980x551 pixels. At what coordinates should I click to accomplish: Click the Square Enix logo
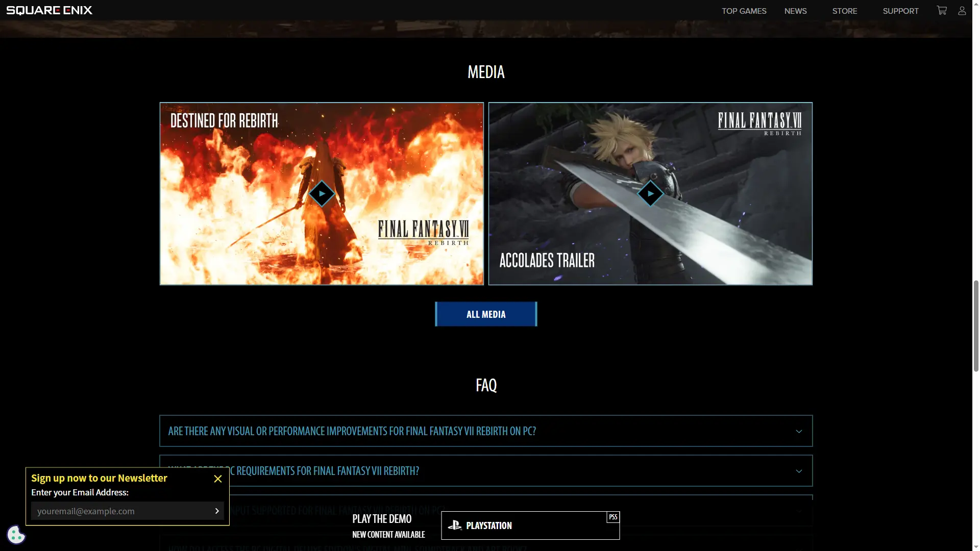49,10
